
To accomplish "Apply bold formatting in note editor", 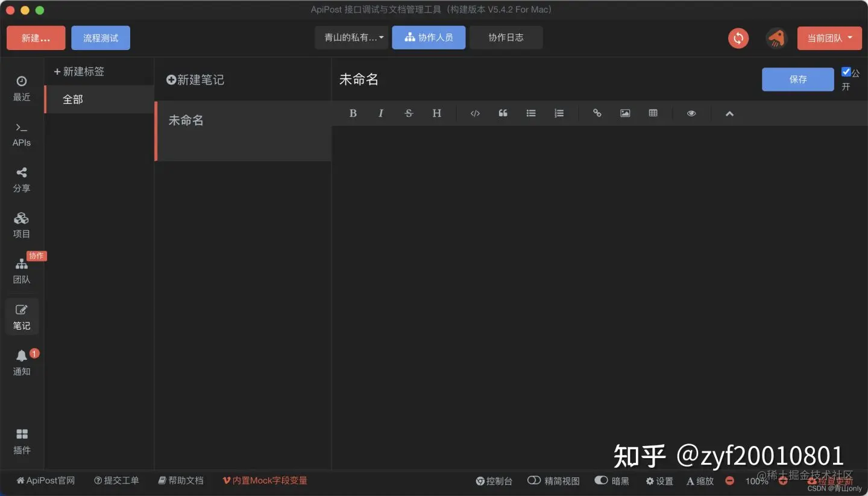I will (x=353, y=113).
